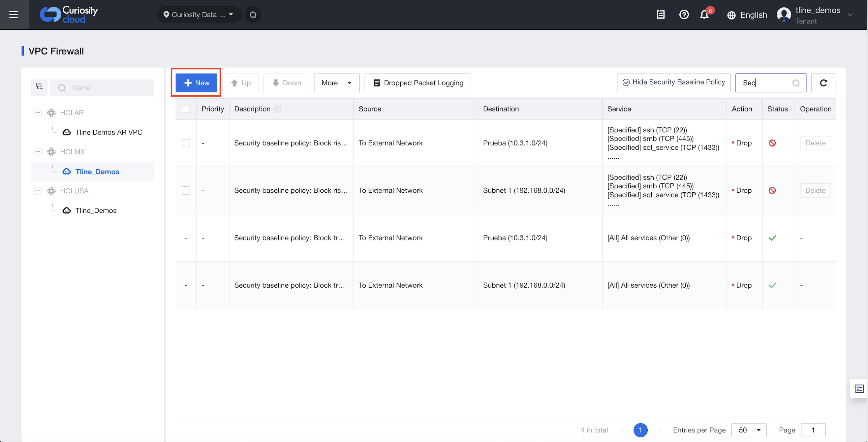The height and width of the screenshot is (442, 868).
Task: Select the HCI USA region node
Action: [74, 191]
